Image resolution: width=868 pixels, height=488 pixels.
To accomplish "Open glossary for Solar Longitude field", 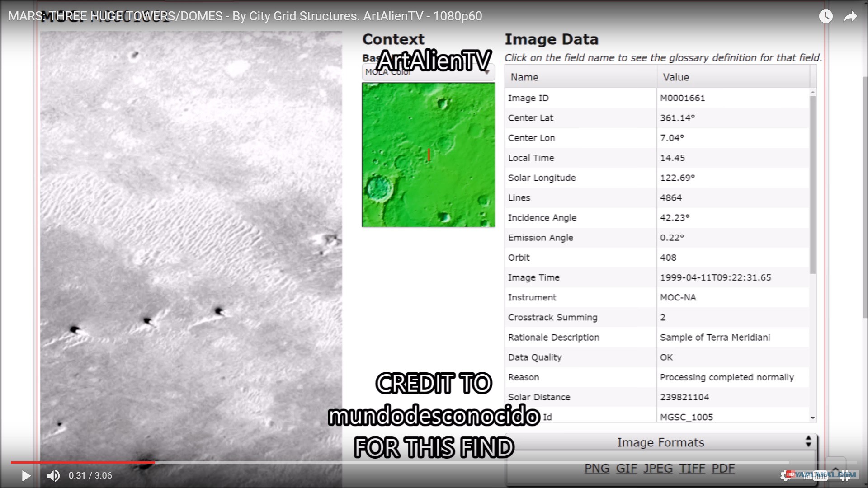I will 542,178.
